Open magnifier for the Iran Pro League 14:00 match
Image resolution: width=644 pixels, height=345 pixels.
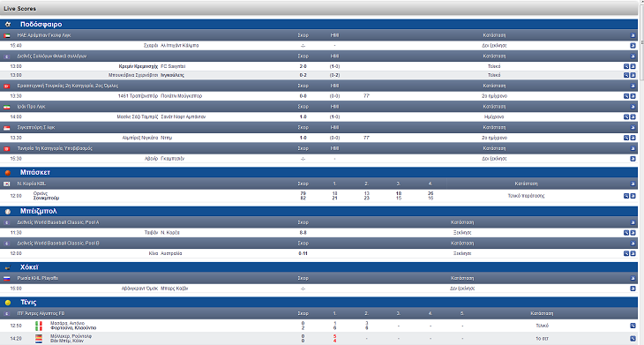[626, 117]
